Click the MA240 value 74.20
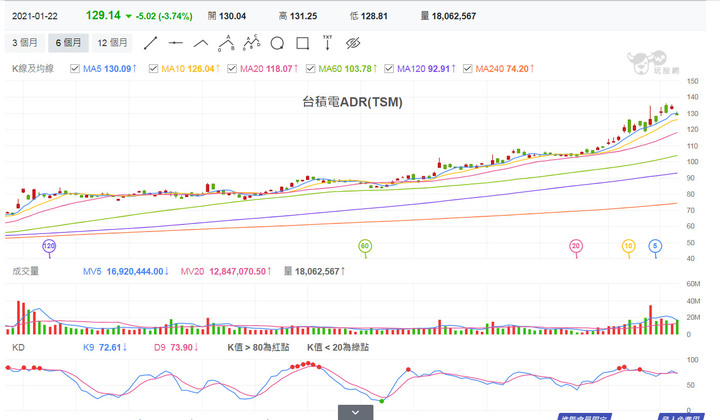This screenshot has height=420, width=720. pyautogui.click(x=517, y=68)
